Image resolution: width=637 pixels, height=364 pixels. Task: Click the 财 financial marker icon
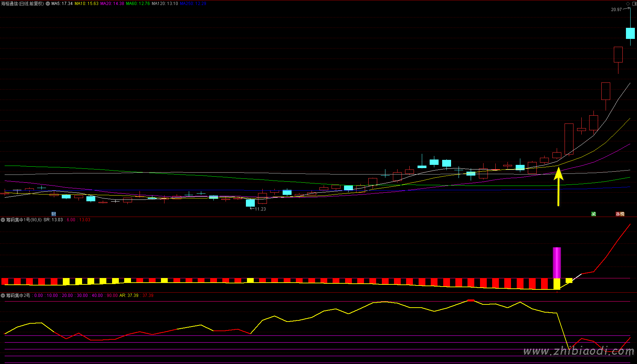[54, 214]
